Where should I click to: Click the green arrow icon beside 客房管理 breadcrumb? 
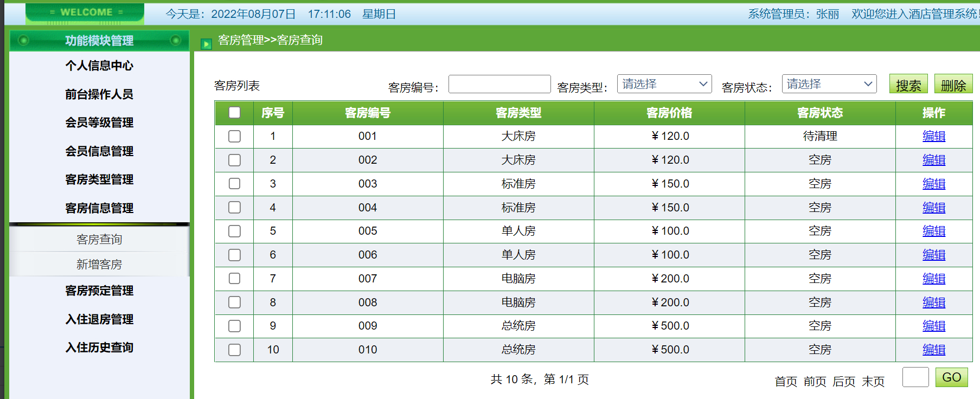pyautogui.click(x=206, y=44)
